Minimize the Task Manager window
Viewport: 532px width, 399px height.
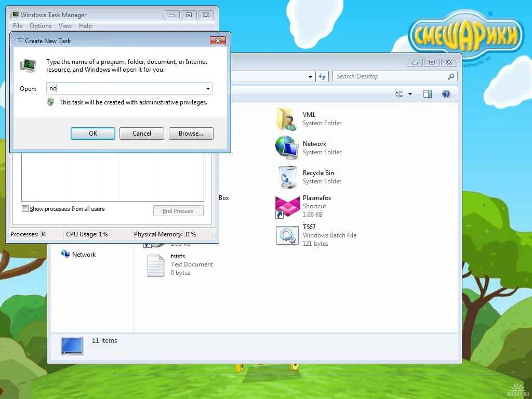click(x=171, y=15)
